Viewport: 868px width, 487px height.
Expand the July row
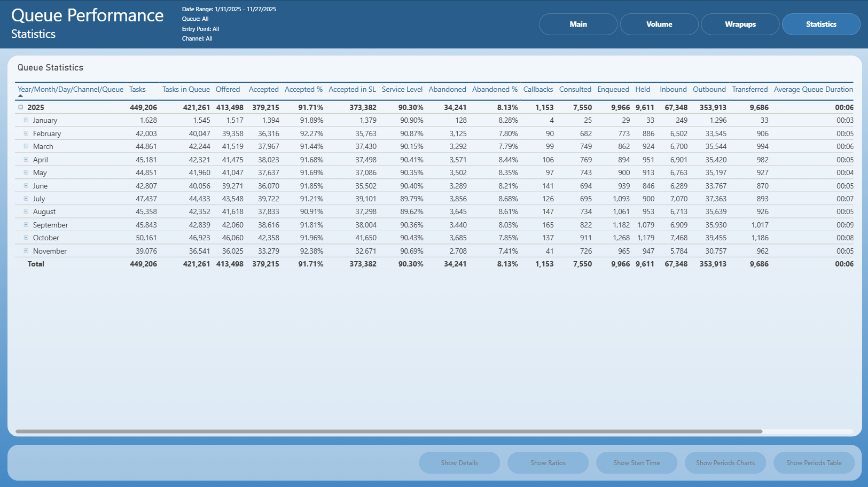point(26,199)
